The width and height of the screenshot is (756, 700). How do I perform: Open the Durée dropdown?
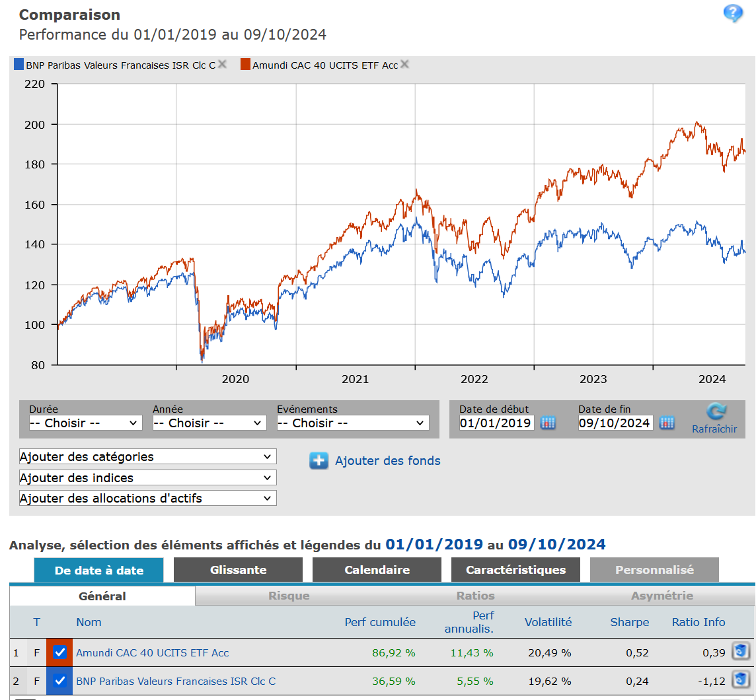[x=85, y=423]
